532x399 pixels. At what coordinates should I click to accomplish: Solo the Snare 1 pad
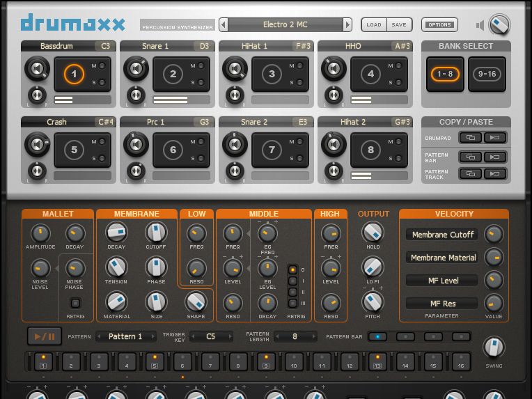(201, 82)
